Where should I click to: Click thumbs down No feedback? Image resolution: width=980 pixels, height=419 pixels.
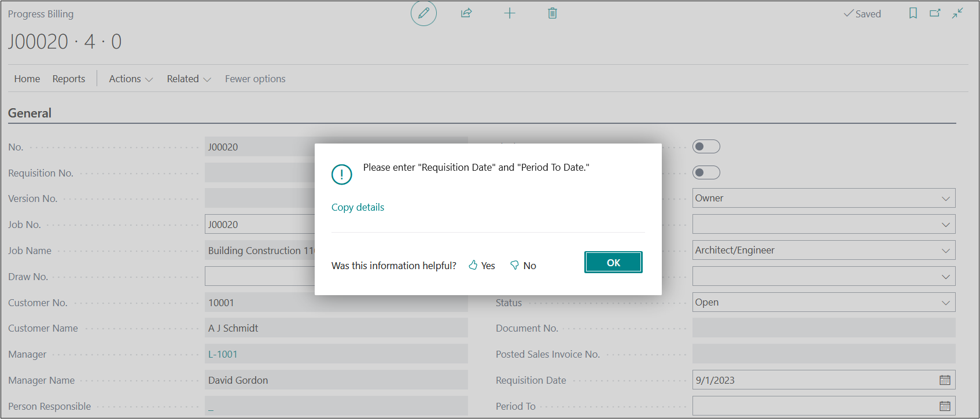523,266
